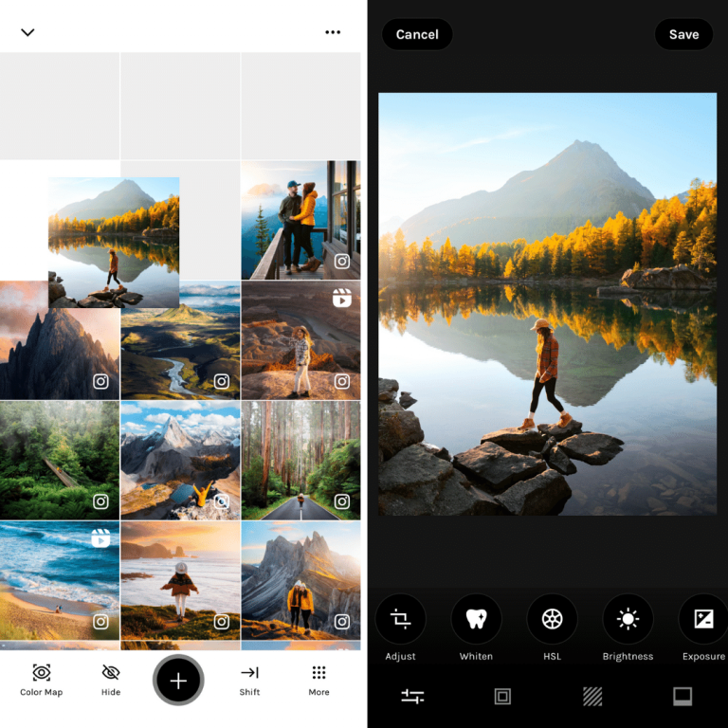Screen dimensions: 728x728
Task: Select the floating lake reflection thumbnail
Action: pyautogui.click(x=114, y=243)
